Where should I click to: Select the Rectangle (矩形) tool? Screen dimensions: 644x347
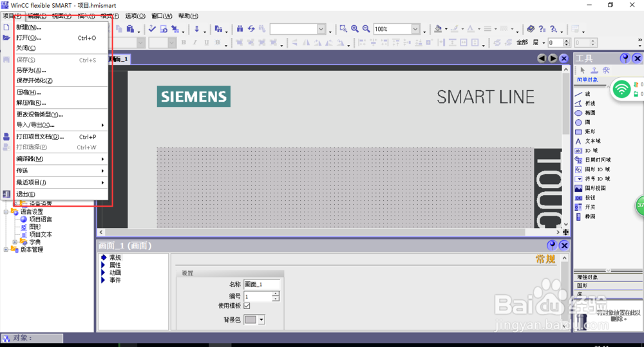[x=585, y=132]
